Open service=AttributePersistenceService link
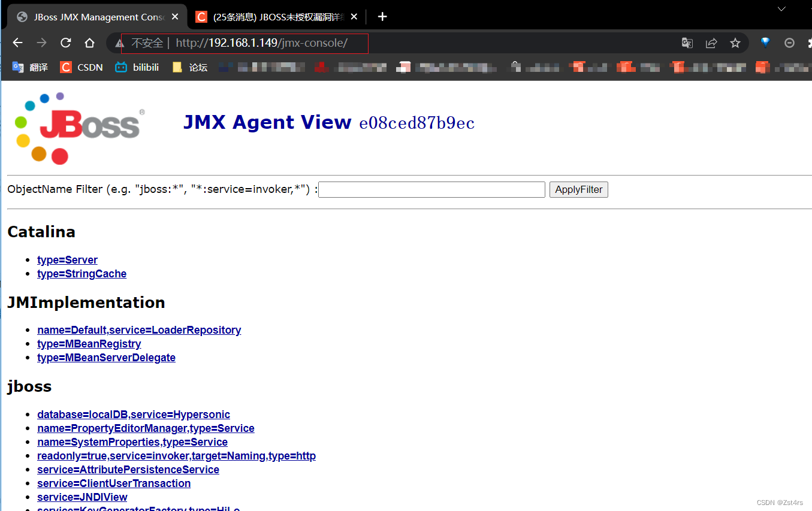The height and width of the screenshot is (511, 812). click(x=128, y=470)
